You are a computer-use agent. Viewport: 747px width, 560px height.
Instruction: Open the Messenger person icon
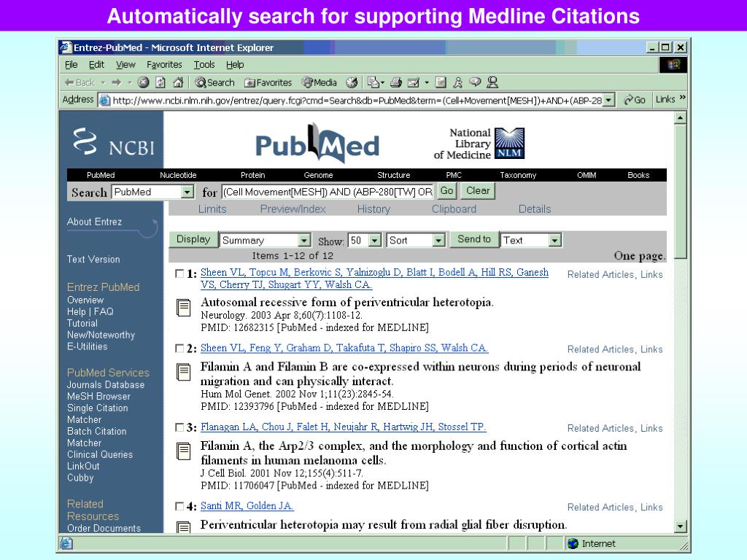coord(492,82)
